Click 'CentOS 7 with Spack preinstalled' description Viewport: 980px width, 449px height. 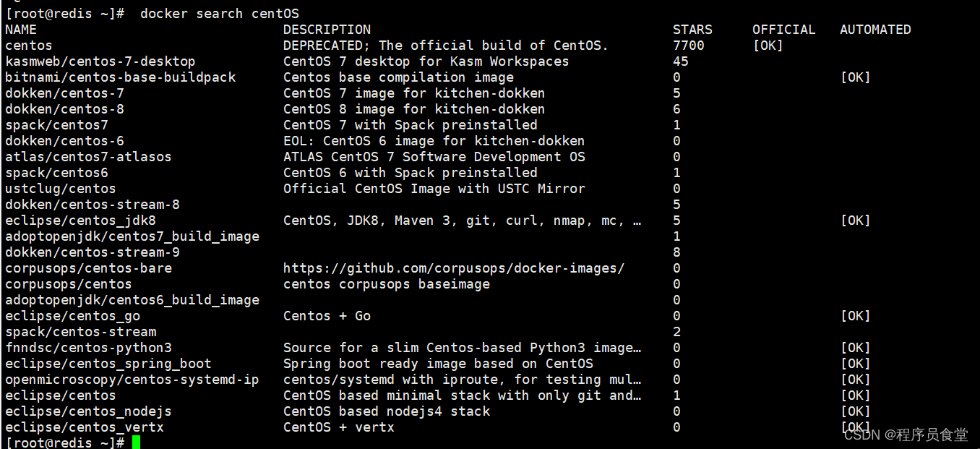411,125
